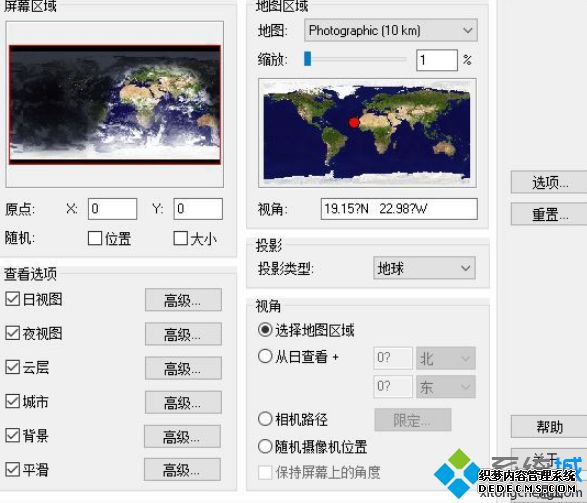
Task: Select the 随机摄像机位置 radio option
Action: pos(265,446)
